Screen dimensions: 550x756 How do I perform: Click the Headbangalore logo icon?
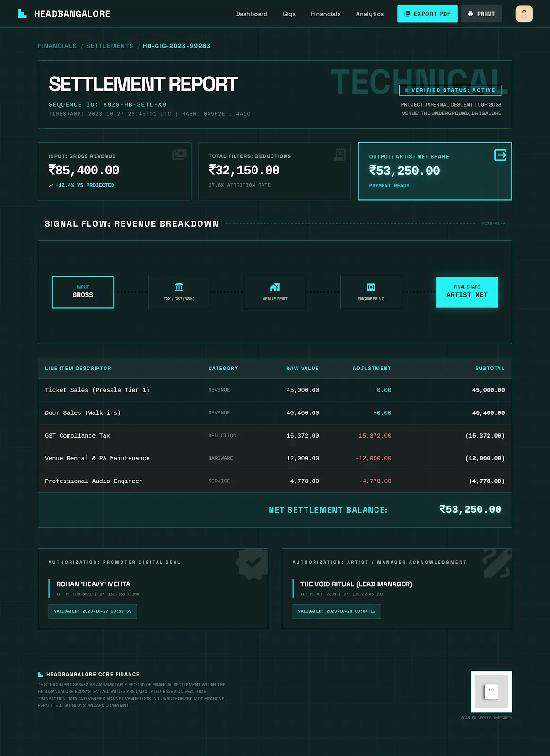tap(22, 14)
